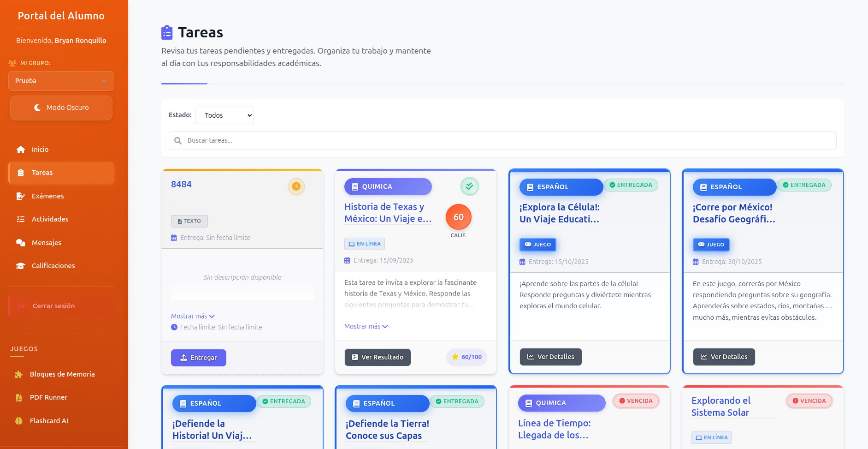Launch Bloques de Memoria game icon
Viewport: 868px width, 449px height.
pyautogui.click(x=18, y=374)
